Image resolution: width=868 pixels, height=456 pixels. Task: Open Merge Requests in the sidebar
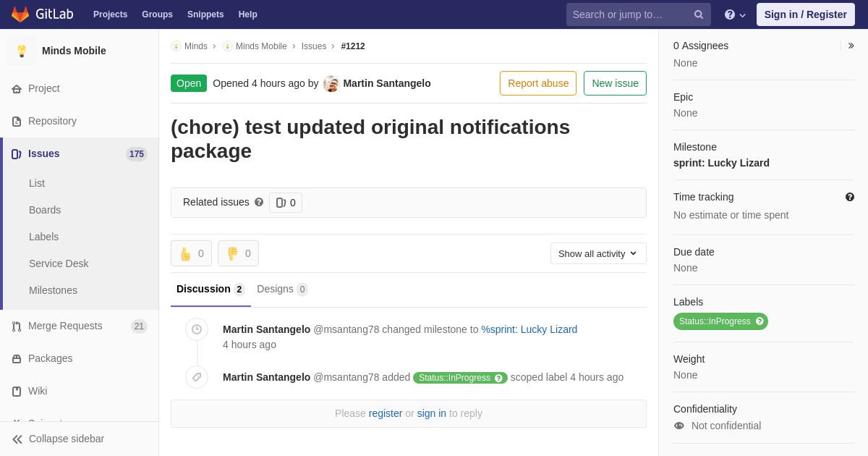tap(65, 326)
